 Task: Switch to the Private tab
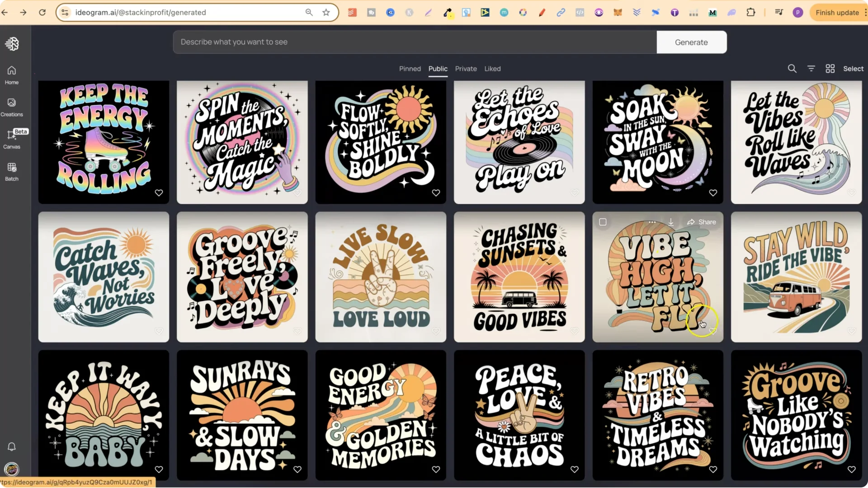pos(466,69)
